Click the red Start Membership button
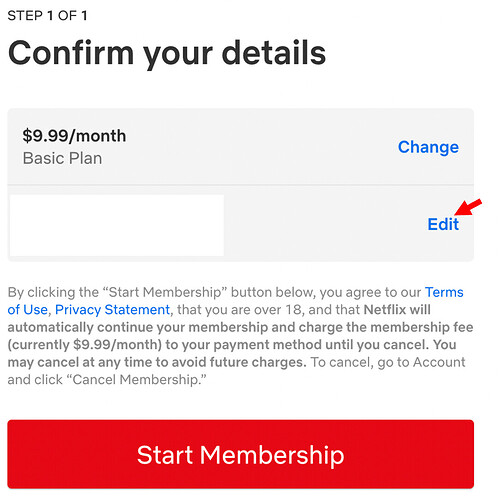Viewport: 503px width, 500px height. 241,454
